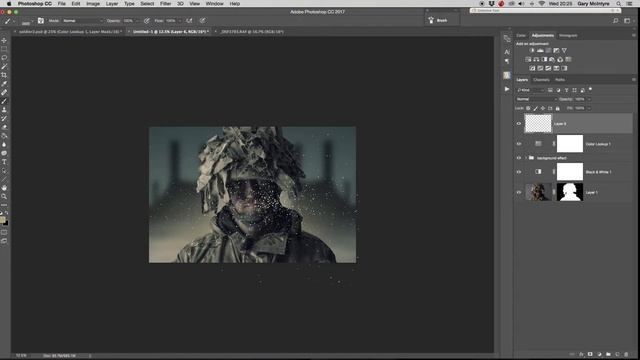Hide Layer 6 visibility eye
This screenshot has height=360, width=640.
coord(519,124)
